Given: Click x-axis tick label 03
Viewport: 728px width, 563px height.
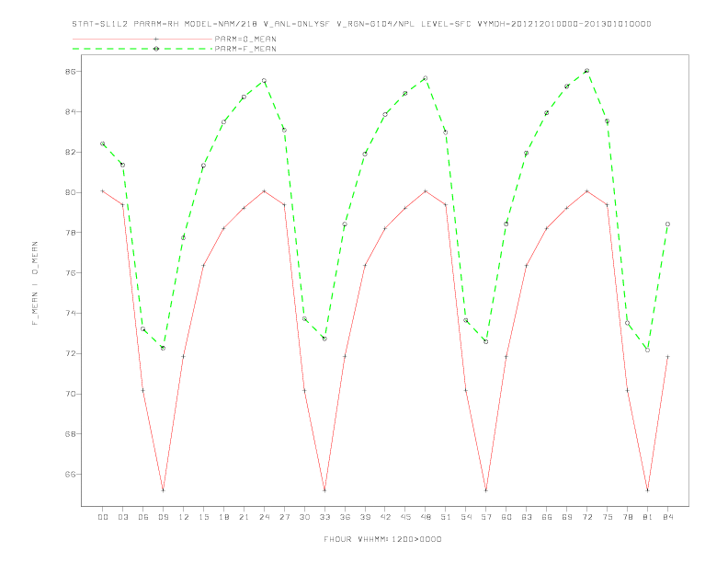Looking at the screenshot, I should [x=123, y=517].
